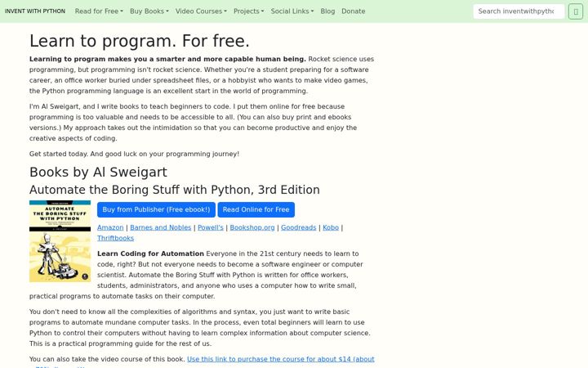The image size is (588, 368).
Task: Open the Social Links dropdown
Action: point(292,11)
